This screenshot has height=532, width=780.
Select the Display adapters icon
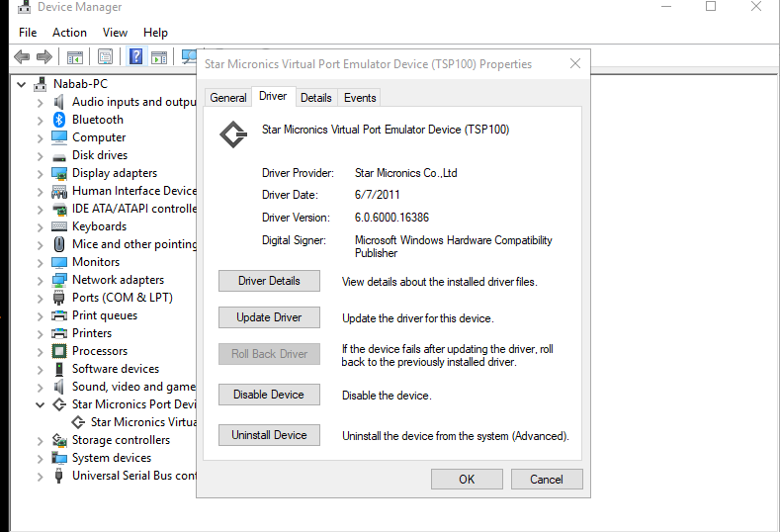(x=59, y=174)
